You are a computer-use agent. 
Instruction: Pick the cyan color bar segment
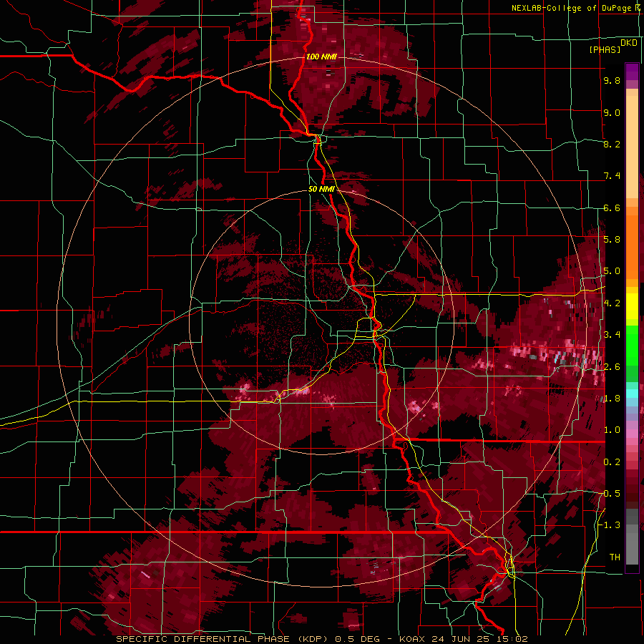632,394
